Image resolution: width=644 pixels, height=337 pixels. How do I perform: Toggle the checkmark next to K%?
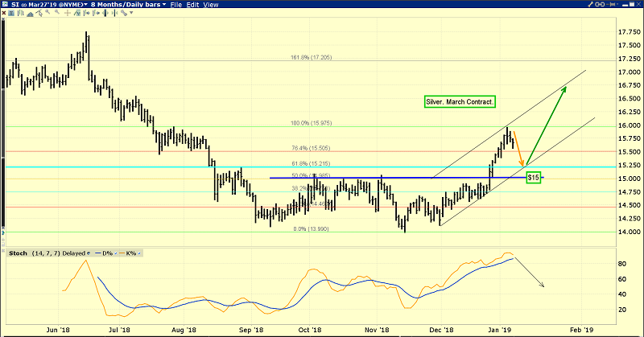[x=139, y=253]
